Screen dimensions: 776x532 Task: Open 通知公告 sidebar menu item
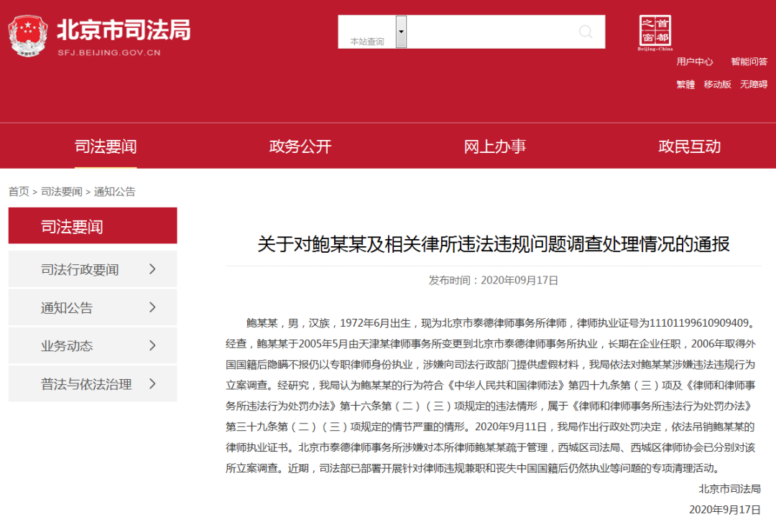93,307
